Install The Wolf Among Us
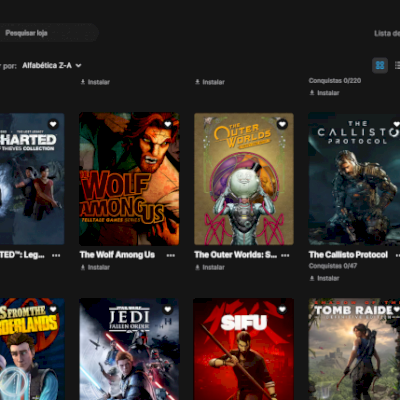This screenshot has height=400, width=400. [95, 267]
